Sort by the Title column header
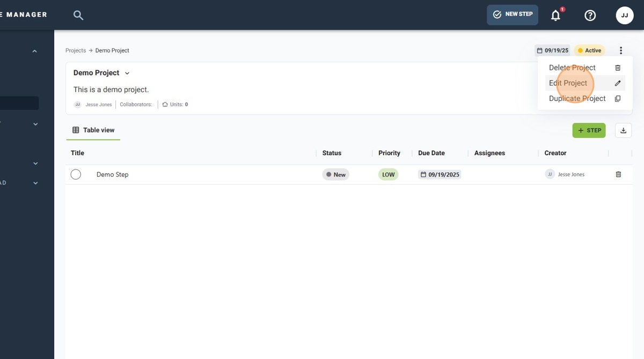The image size is (644, 359). click(x=77, y=153)
